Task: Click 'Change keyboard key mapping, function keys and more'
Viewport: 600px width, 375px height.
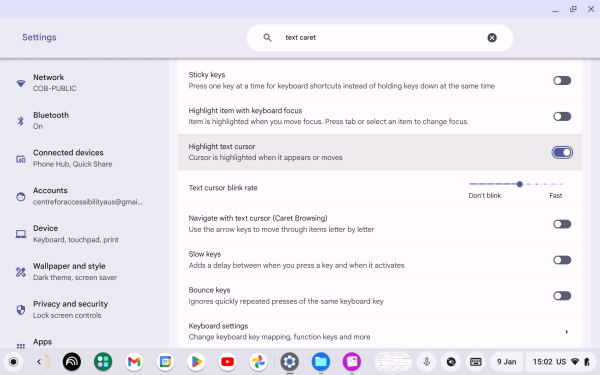Action: [x=279, y=337]
